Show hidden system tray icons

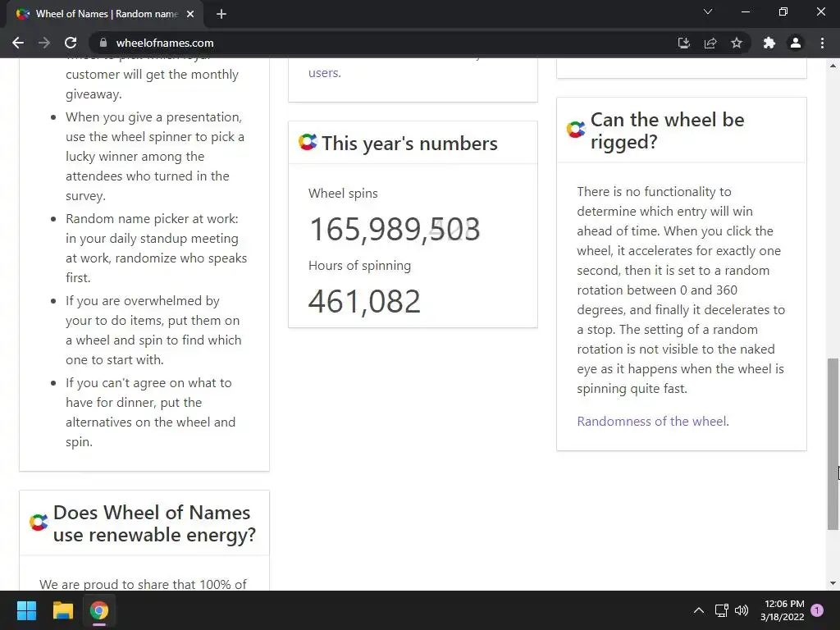point(699,610)
